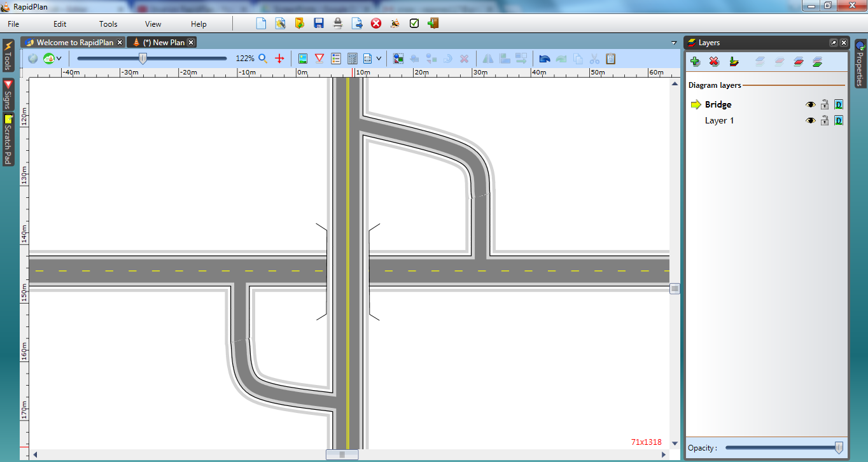
Task: Click the grey globe icon in canvas toolbar
Action: (x=33, y=59)
